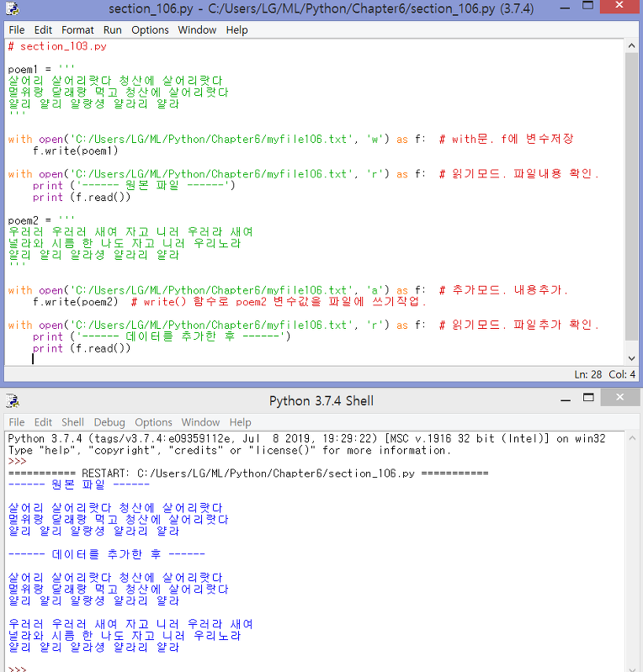The height and width of the screenshot is (672, 643).
Task: Click the 'Type "help"' information line in Shell
Action: click(x=230, y=451)
